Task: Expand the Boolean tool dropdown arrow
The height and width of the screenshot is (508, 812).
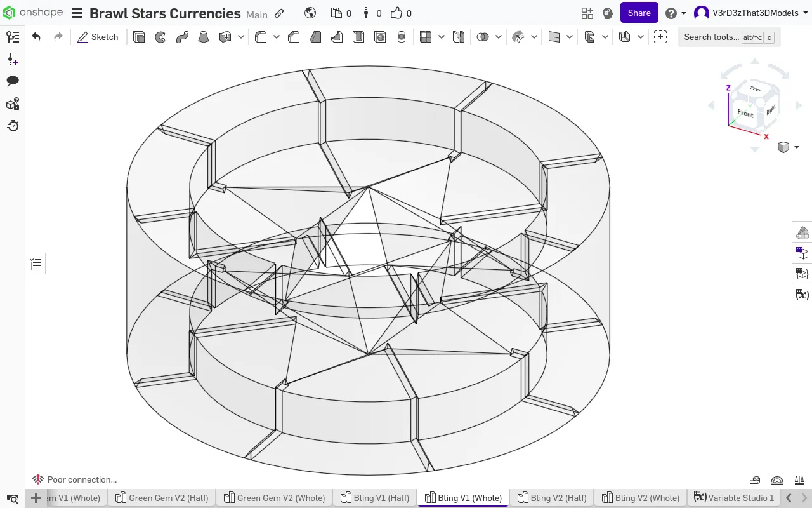Action: [499, 37]
